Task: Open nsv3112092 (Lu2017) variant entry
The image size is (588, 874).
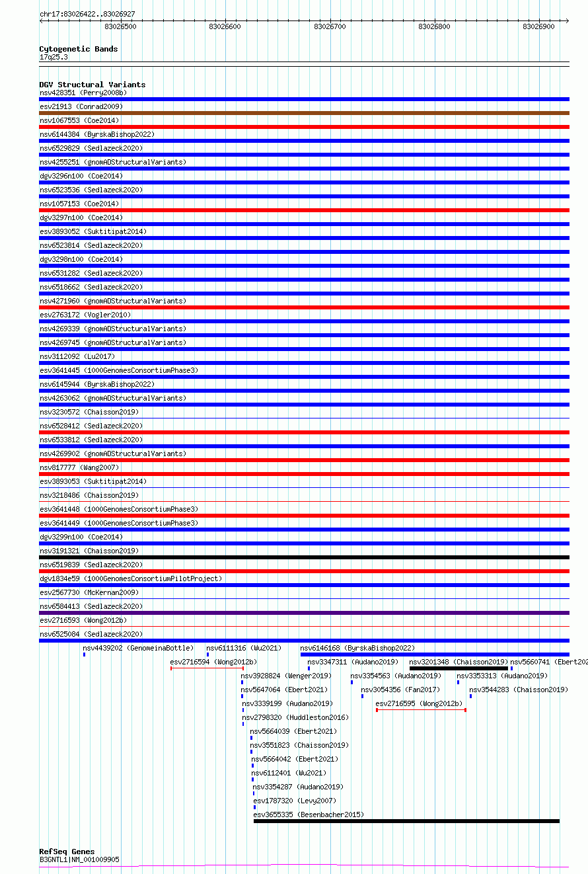Action: click(77, 356)
